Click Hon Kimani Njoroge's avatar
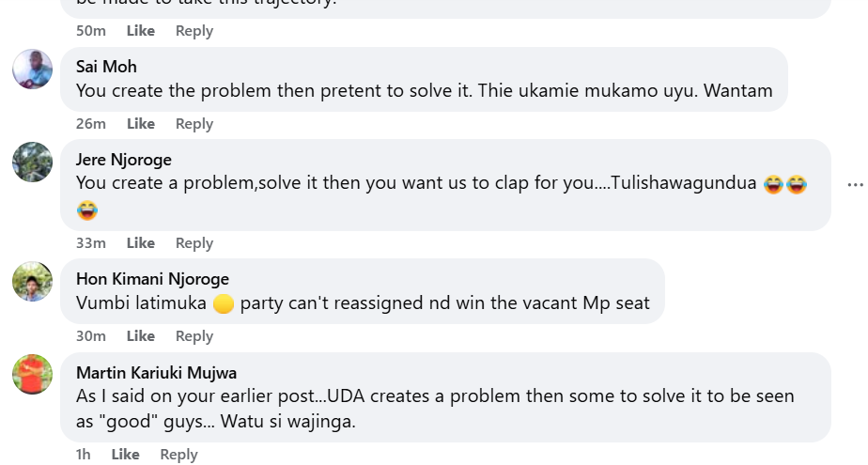Viewport: 868px width, 465px height. [x=32, y=281]
